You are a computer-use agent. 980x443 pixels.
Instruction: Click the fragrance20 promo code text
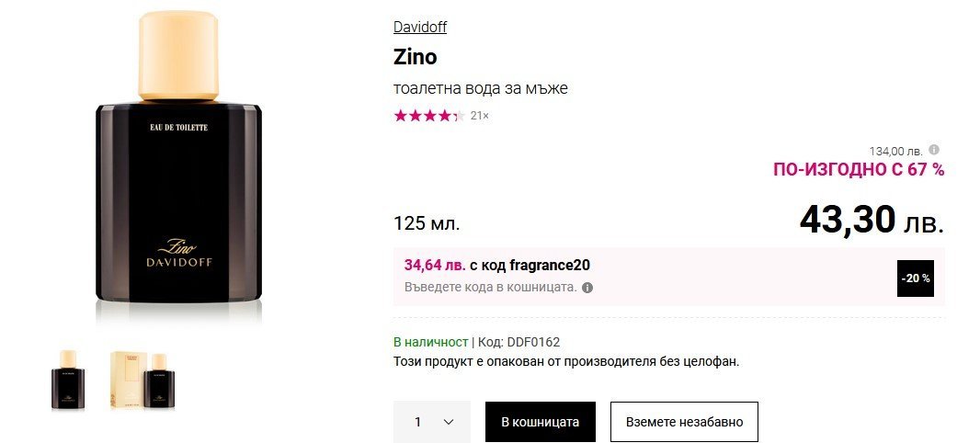[x=550, y=265]
